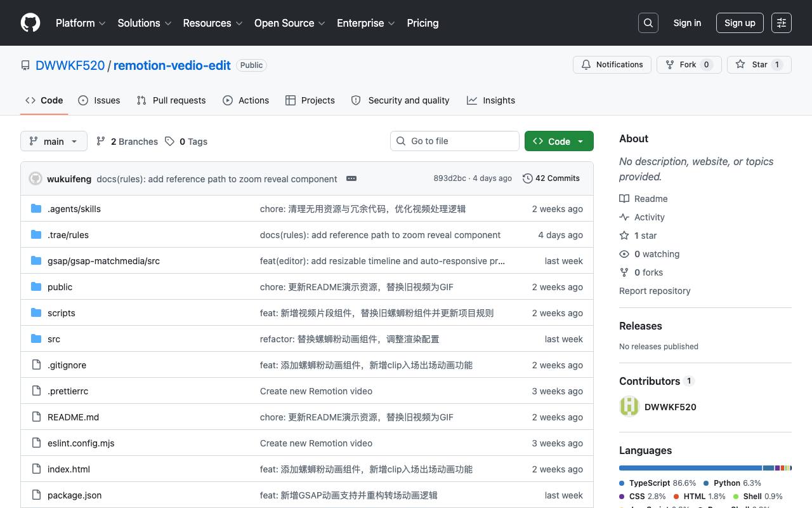Switch to the Projects tab
This screenshot has height=508, width=812.
click(310, 100)
